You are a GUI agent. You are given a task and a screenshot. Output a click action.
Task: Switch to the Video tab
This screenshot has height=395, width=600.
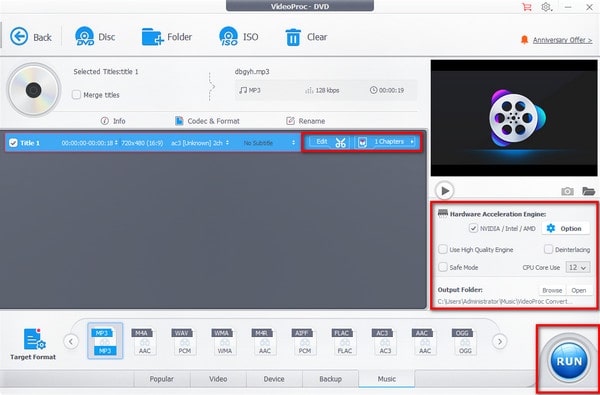pos(218,379)
